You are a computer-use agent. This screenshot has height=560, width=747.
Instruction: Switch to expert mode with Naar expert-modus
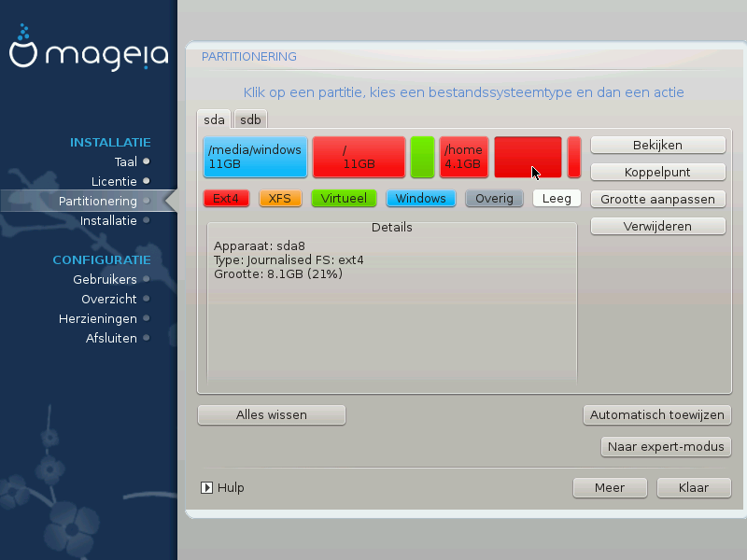(666, 446)
